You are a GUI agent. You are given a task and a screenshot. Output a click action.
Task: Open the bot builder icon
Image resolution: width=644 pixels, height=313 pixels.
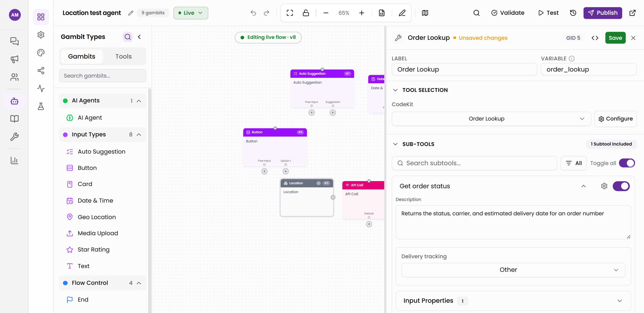click(14, 101)
